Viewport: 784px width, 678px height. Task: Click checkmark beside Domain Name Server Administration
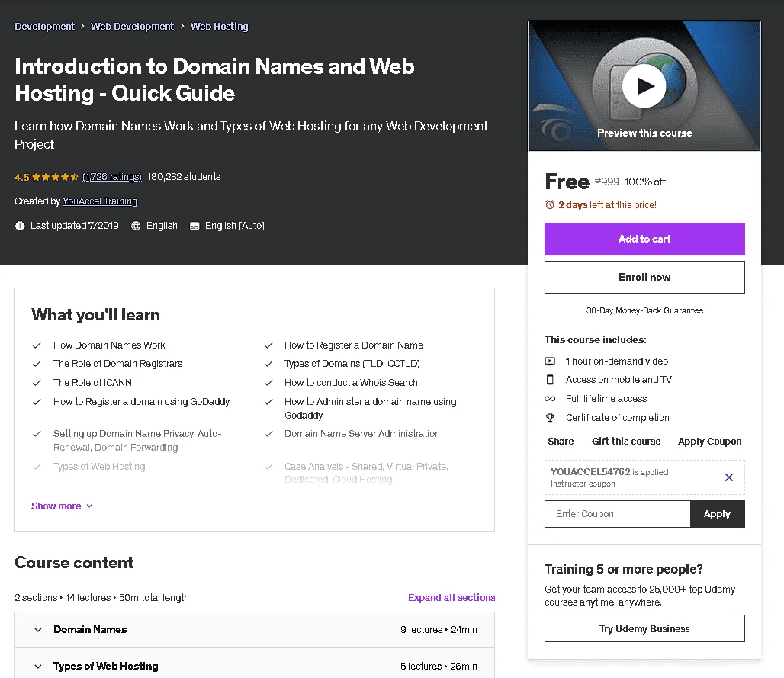coord(268,434)
